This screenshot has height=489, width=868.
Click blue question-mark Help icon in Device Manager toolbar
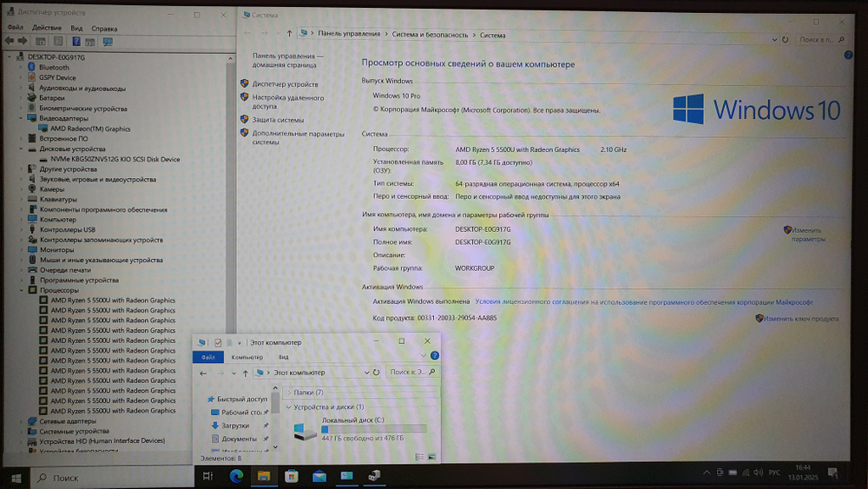coord(76,42)
